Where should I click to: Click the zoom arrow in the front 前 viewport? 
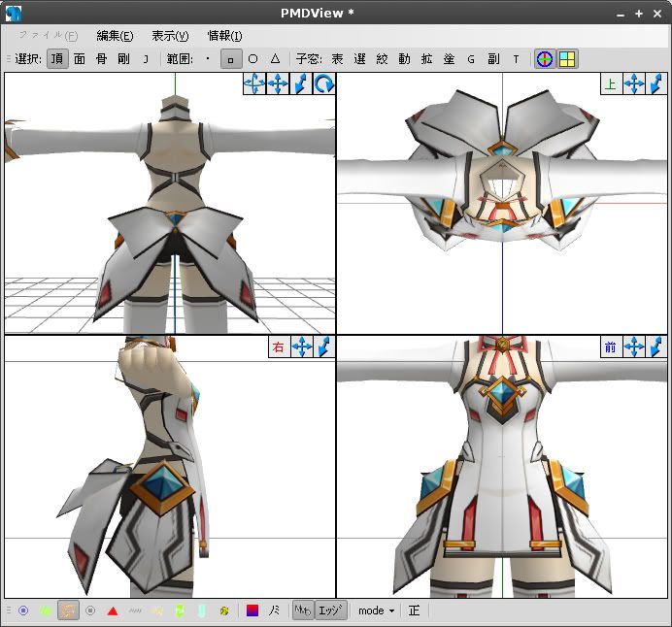(x=656, y=346)
